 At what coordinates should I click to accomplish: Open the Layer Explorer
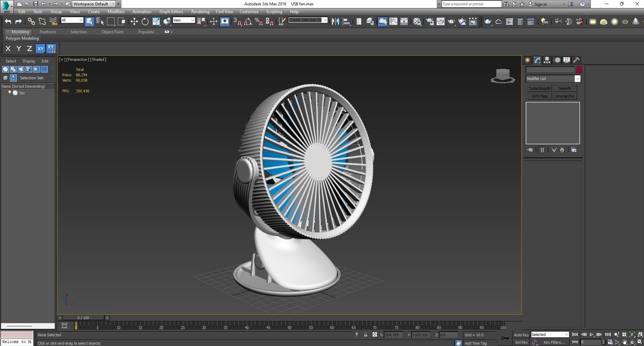[x=370, y=21]
